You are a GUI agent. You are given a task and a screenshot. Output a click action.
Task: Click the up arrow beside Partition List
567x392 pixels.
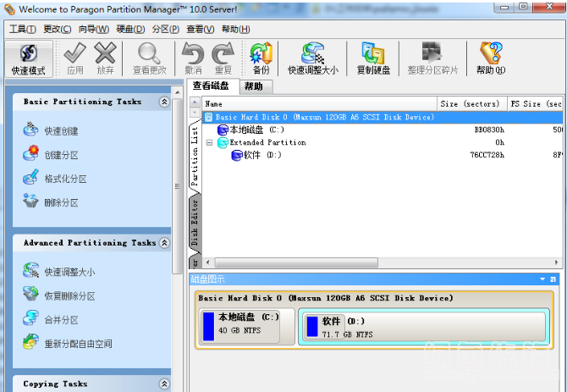[x=195, y=102]
